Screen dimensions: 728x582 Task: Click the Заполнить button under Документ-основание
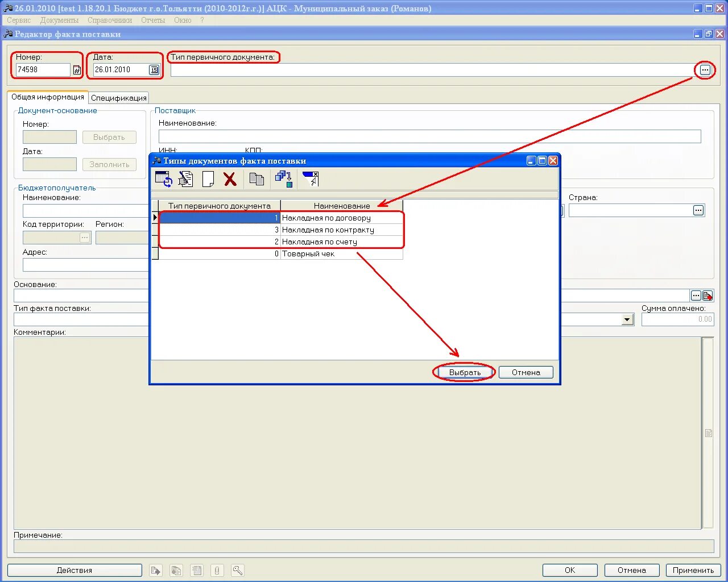pyautogui.click(x=109, y=164)
